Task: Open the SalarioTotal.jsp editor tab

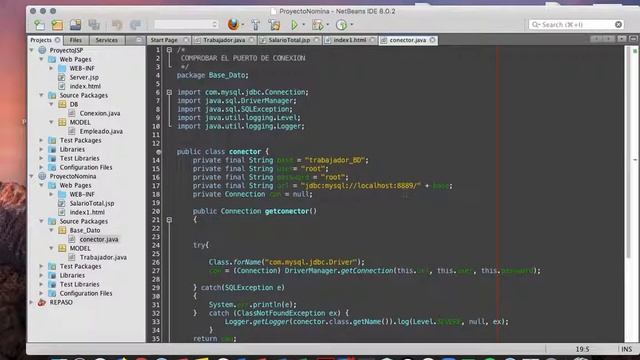Action: (289, 40)
